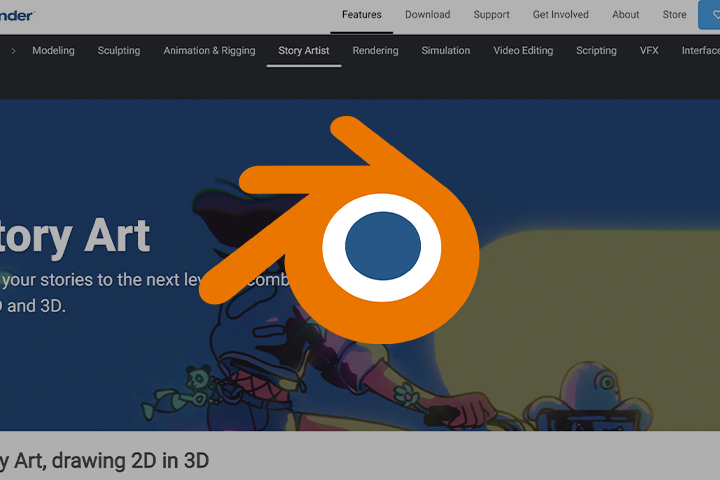Viewport: 720px width, 480px height.
Task: Click the blue heart donate button
Action: [709, 15]
